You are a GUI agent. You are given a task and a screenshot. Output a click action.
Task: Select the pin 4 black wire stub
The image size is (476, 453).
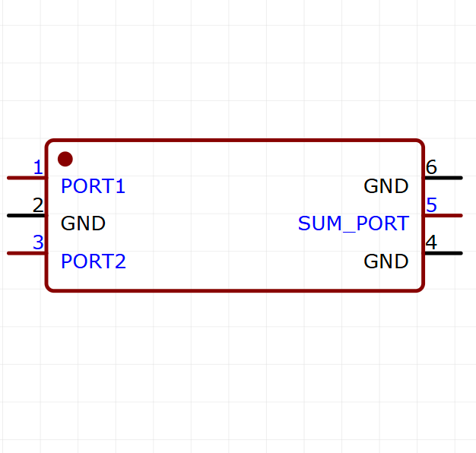coord(443,253)
